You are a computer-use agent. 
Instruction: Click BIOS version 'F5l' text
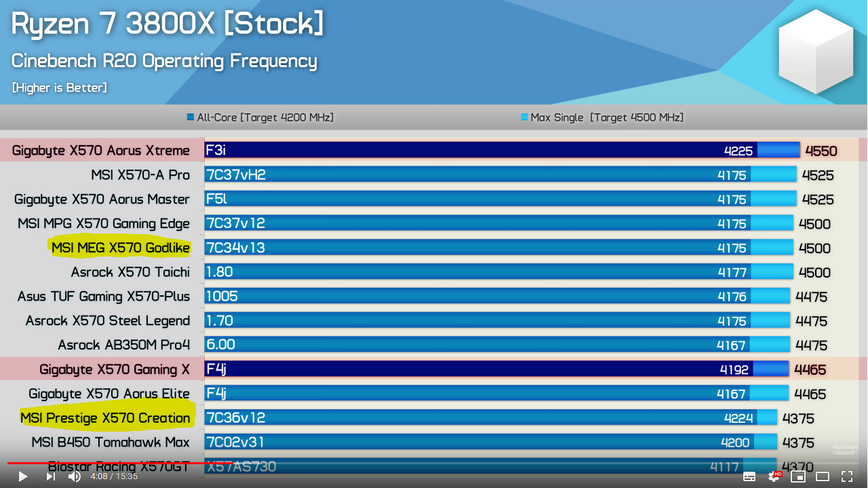216,199
